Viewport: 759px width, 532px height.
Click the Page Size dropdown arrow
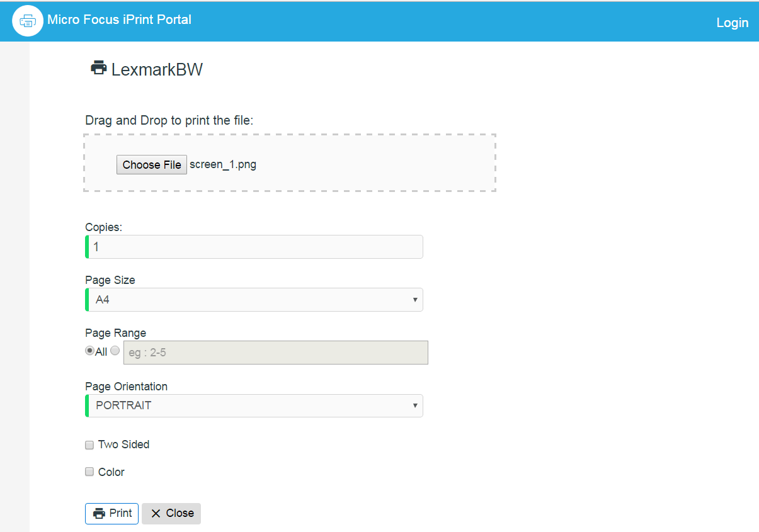(x=415, y=300)
